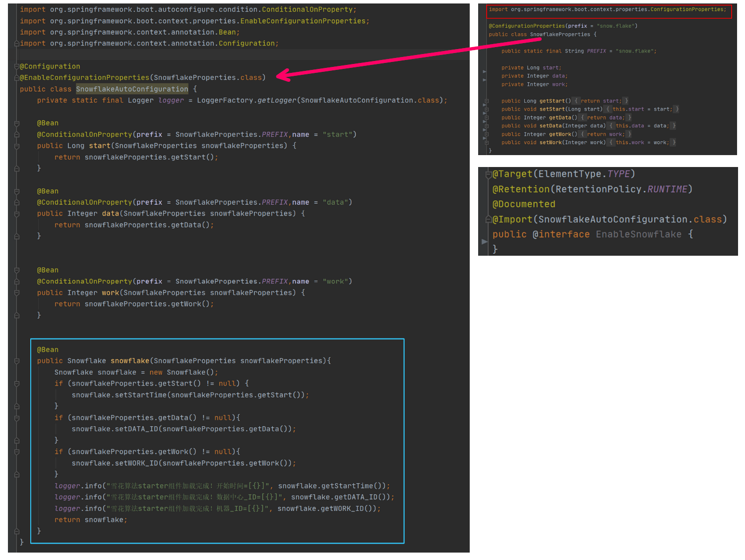Click 'logger' field name in Logger declaration

(171, 101)
